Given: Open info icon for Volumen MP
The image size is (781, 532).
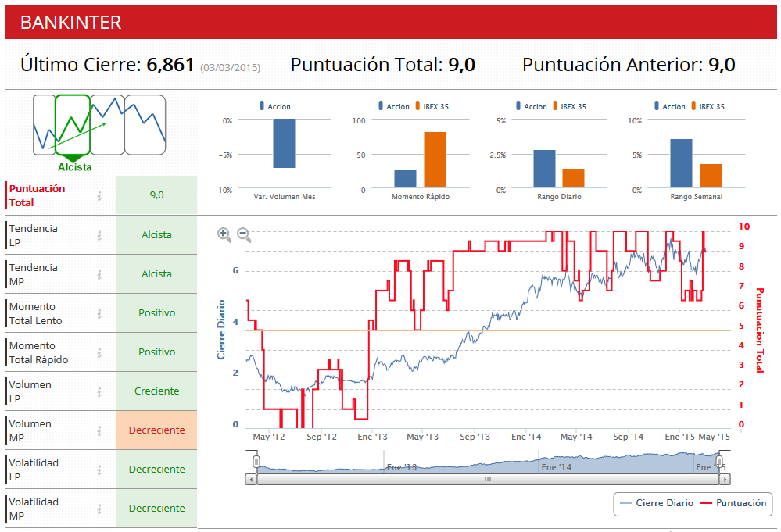Looking at the screenshot, I should [x=99, y=431].
